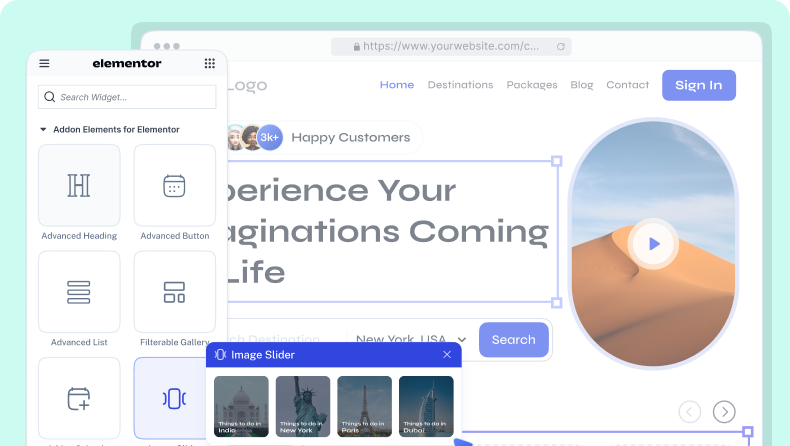Select the Advanced List widget

click(x=79, y=292)
